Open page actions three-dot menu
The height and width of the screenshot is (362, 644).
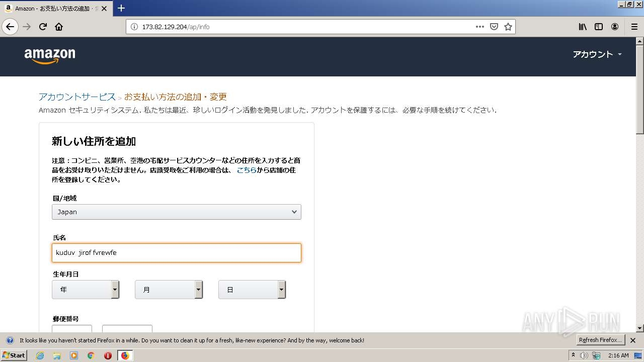[480, 27]
